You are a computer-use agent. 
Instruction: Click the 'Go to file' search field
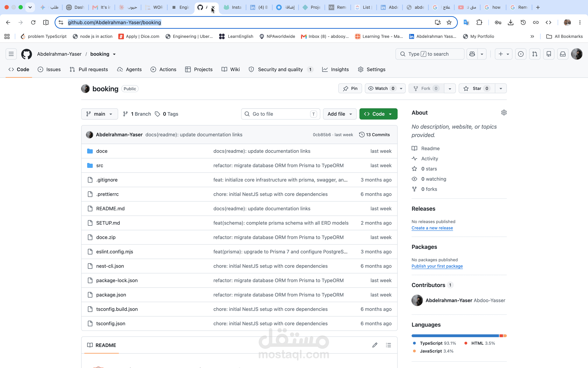pyautogui.click(x=281, y=114)
